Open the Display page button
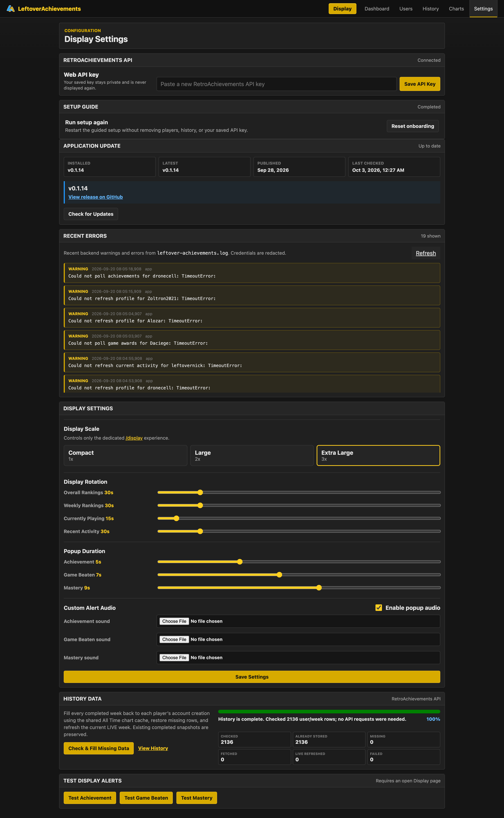Screen dimensions: 504x818 [342, 9]
